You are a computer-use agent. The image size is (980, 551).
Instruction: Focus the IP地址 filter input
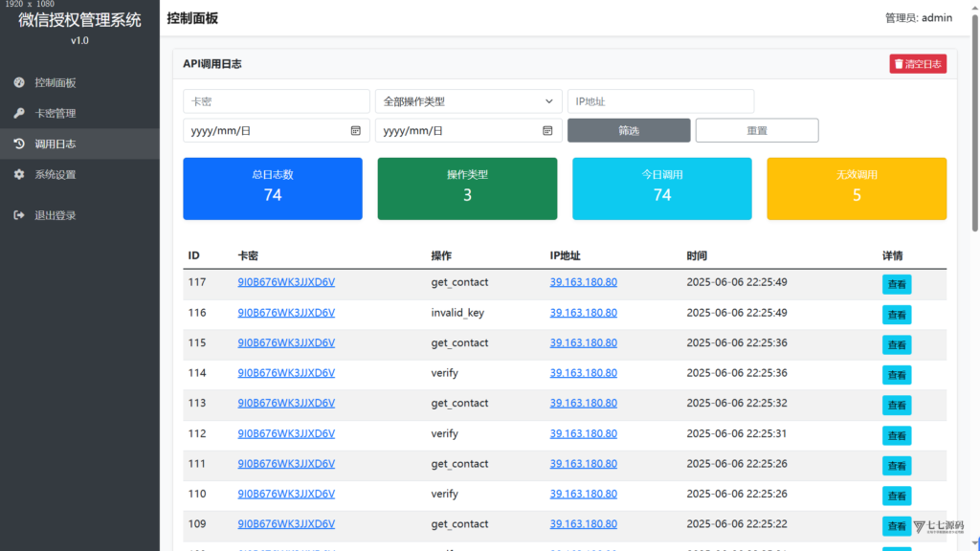660,101
